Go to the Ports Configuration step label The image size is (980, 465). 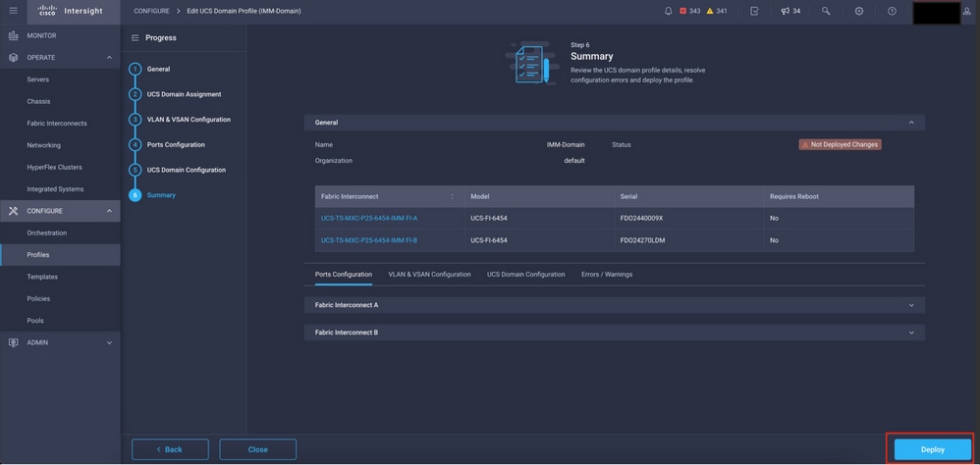(176, 145)
